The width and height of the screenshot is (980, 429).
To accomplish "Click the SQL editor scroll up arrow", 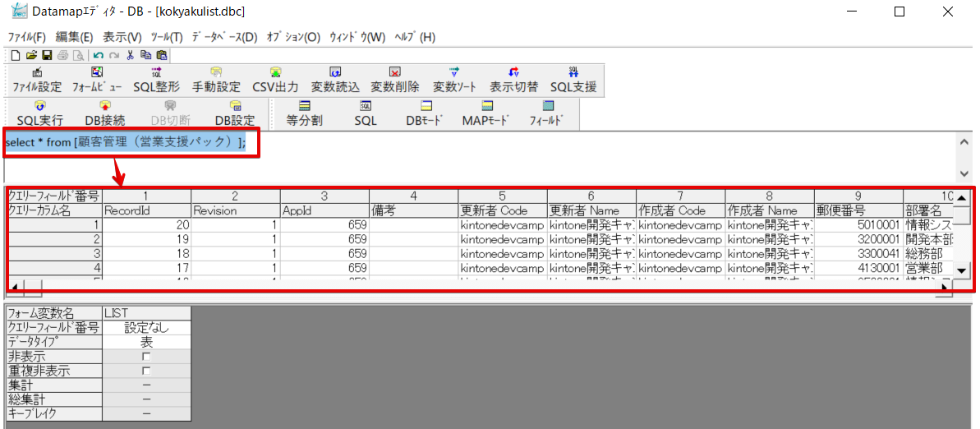I will point(964,141).
